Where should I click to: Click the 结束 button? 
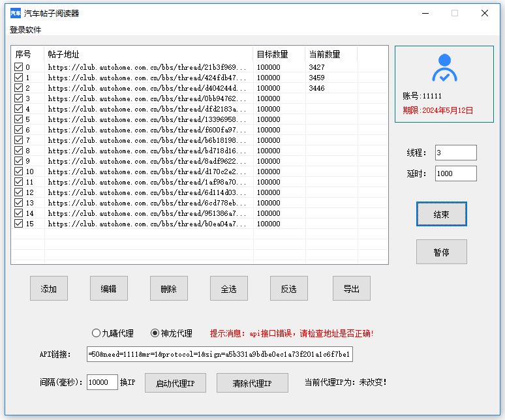click(x=442, y=214)
